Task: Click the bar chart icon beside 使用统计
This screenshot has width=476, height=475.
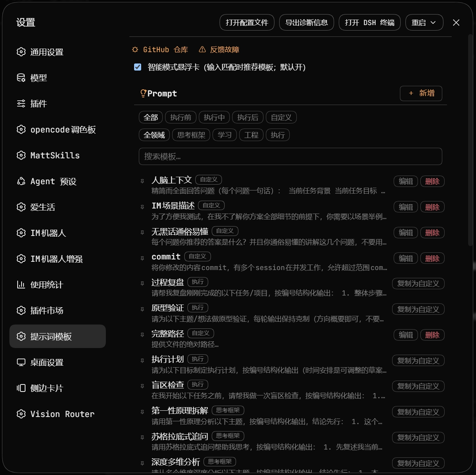Action: [x=21, y=285]
